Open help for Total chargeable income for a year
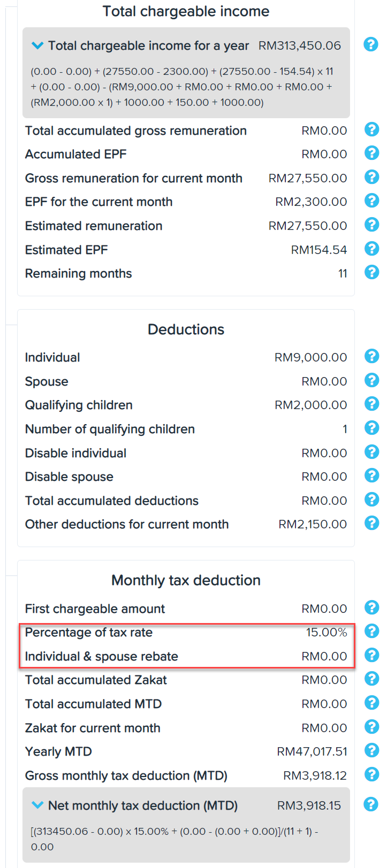 click(371, 44)
